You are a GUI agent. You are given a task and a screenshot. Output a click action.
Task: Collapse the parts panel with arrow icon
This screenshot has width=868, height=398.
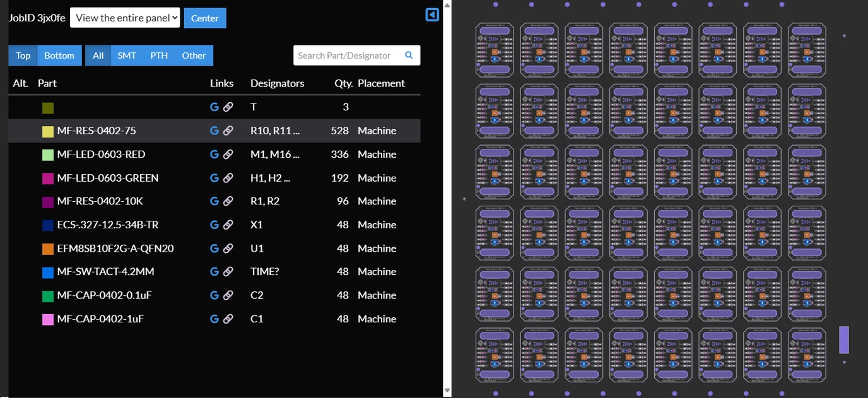click(432, 15)
